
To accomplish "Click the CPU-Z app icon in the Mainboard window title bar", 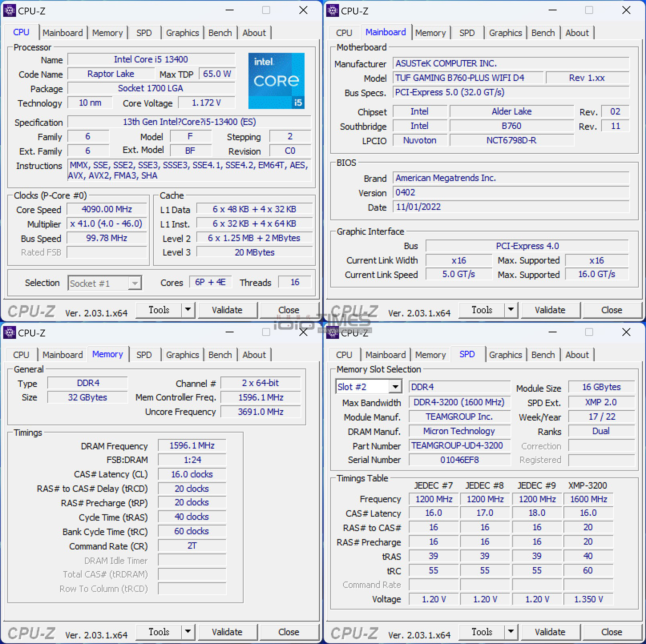I will coord(332,10).
